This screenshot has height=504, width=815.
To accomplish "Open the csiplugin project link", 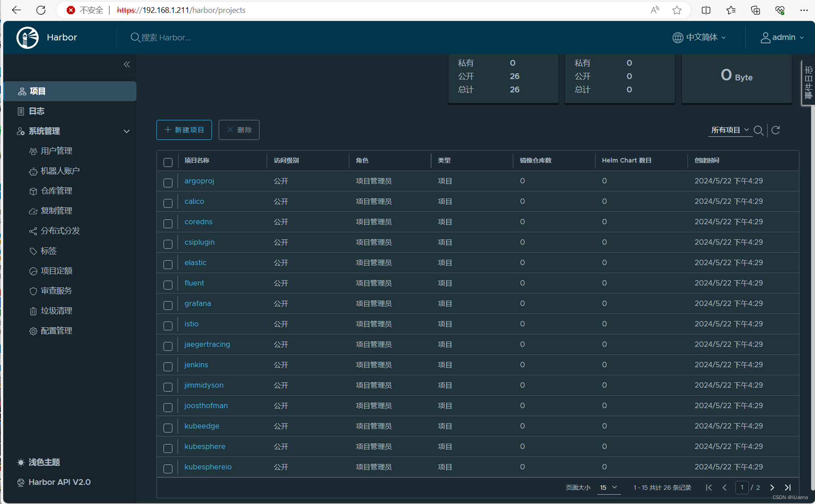I will point(200,242).
